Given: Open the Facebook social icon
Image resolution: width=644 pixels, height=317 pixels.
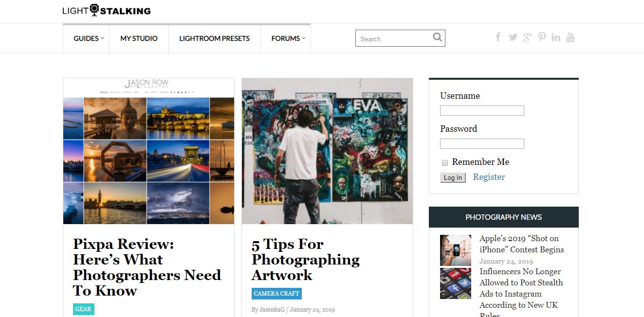Looking at the screenshot, I should tap(498, 37).
